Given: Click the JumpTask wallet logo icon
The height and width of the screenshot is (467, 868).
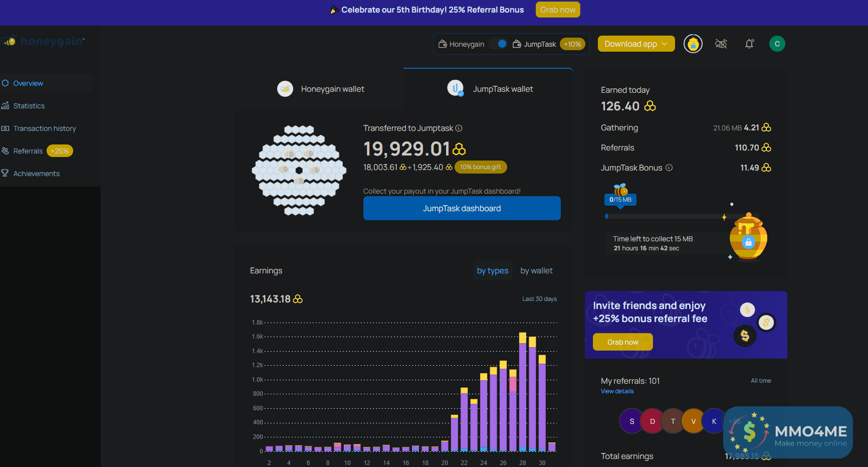Looking at the screenshot, I should tap(456, 88).
